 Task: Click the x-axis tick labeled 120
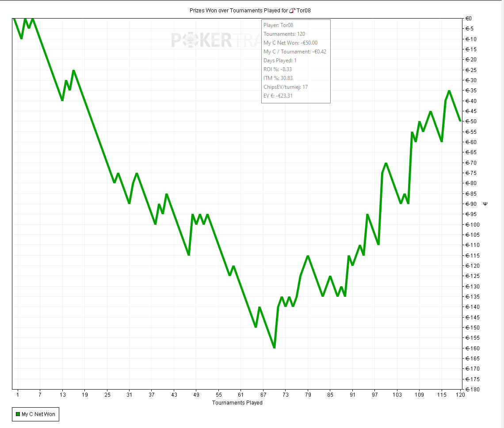click(460, 394)
